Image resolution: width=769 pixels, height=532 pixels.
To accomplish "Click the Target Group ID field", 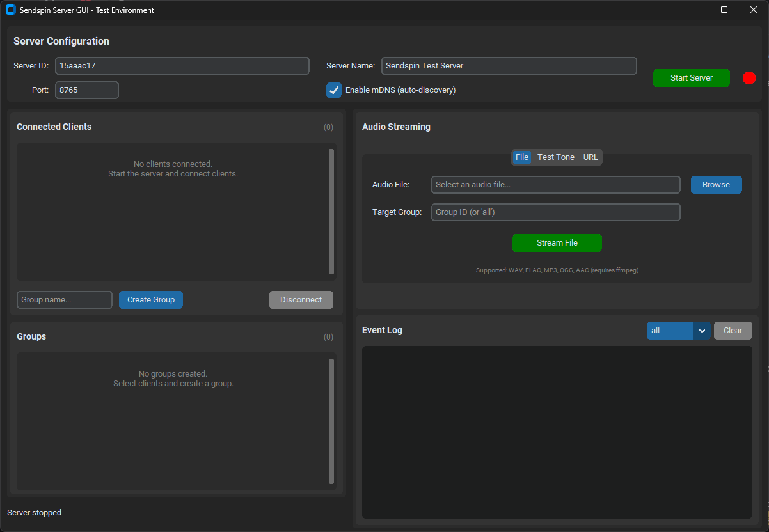I will [x=556, y=212].
